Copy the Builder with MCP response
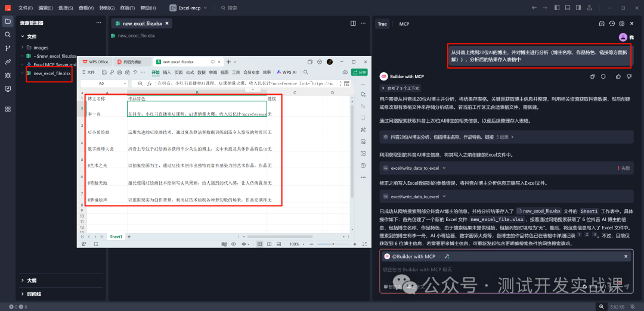This screenshot has width=644, height=311. coord(593,76)
